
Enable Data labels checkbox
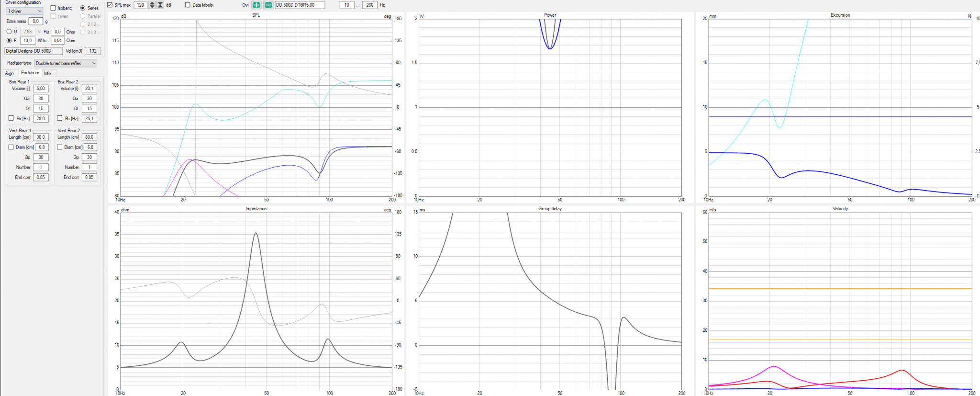tap(188, 5)
